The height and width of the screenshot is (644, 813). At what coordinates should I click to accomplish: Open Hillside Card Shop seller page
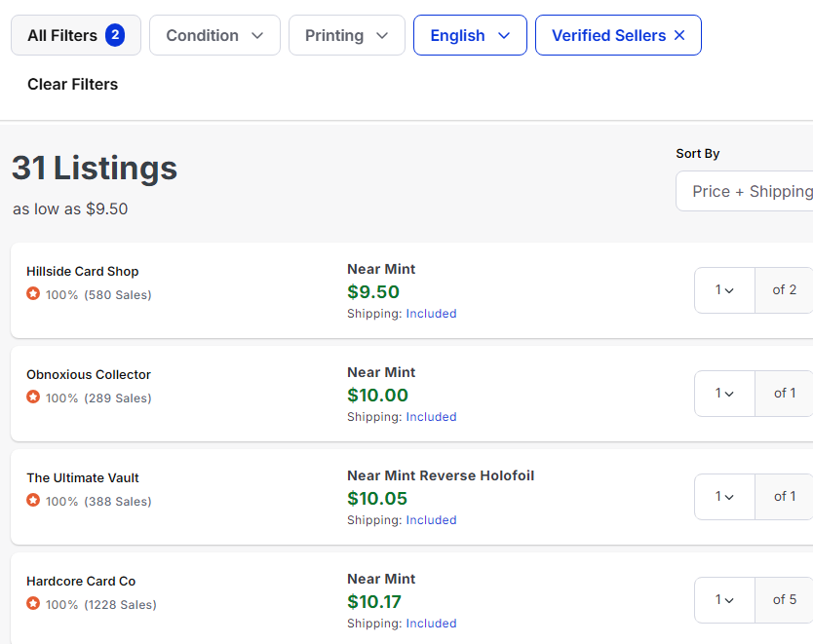[83, 271]
